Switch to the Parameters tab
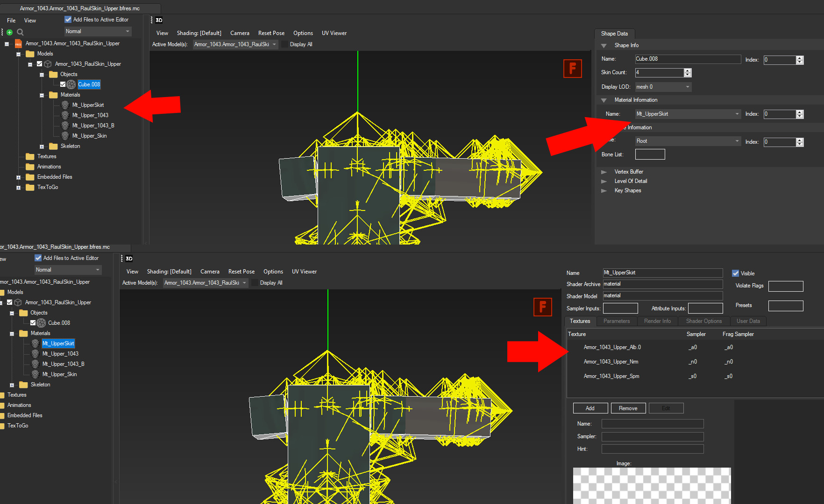Image resolution: width=824 pixels, height=504 pixels. pyautogui.click(x=616, y=321)
